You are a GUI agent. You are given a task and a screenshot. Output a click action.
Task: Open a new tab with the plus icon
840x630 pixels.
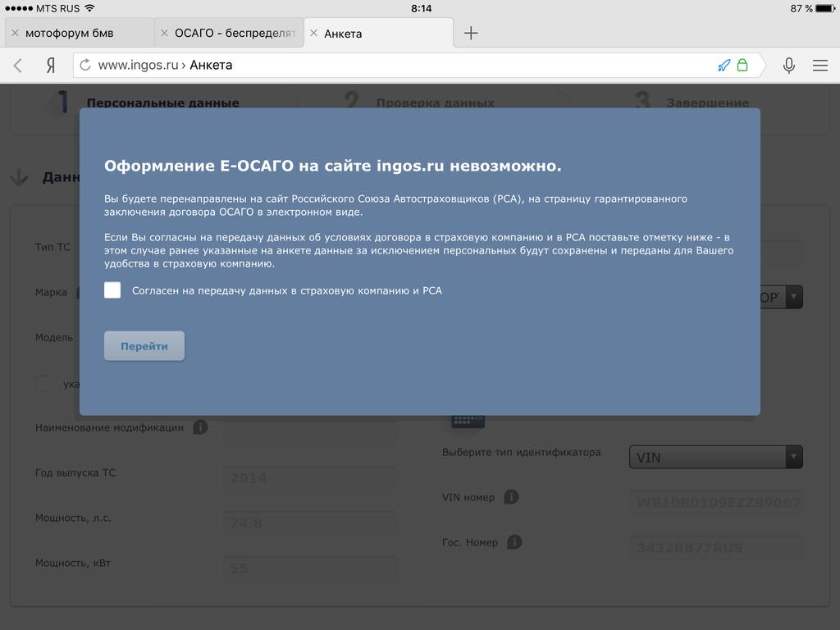click(471, 34)
